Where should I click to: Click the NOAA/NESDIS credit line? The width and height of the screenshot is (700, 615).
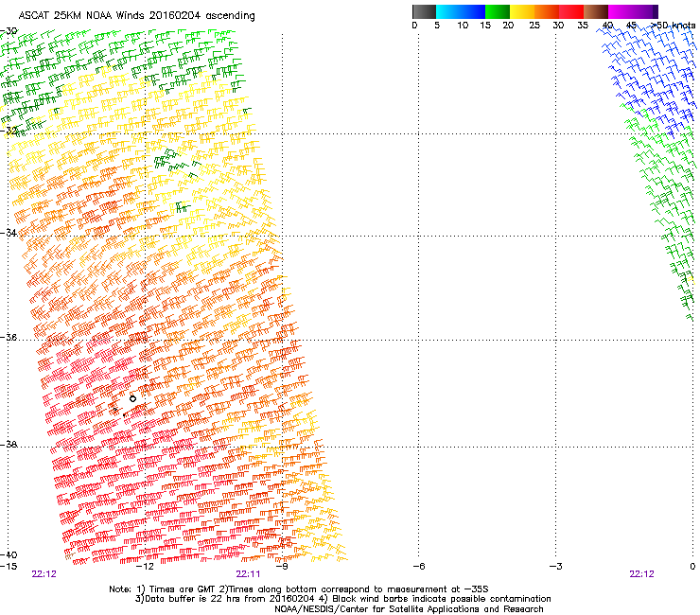tap(409, 609)
